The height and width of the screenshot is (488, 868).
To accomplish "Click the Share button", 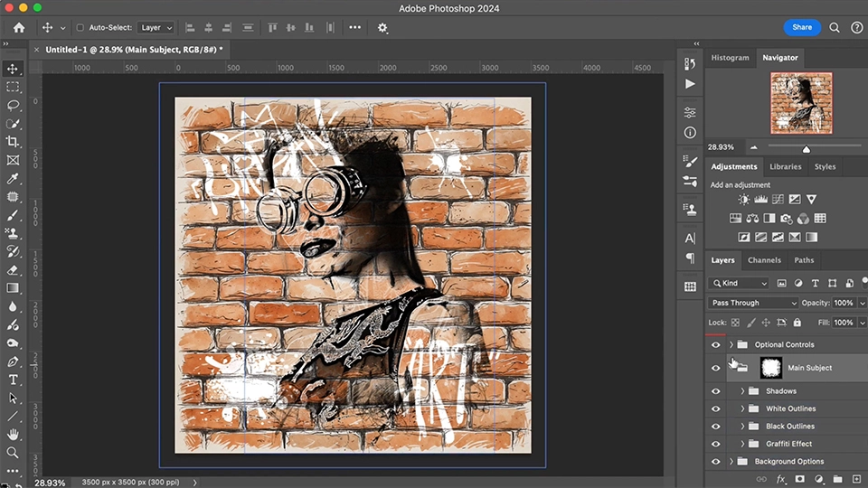I will [x=802, y=27].
